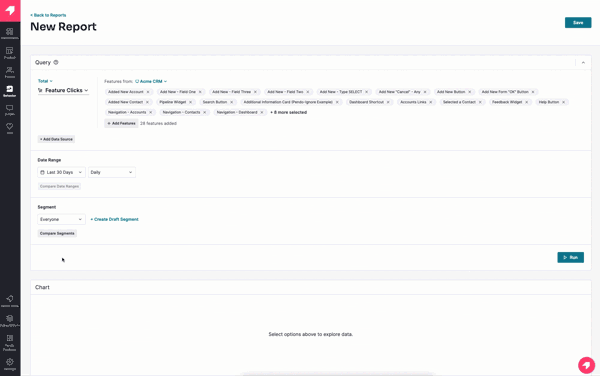
Task: Open Pendo Feedback in the sidebar
Action: click(x=10, y=343)
